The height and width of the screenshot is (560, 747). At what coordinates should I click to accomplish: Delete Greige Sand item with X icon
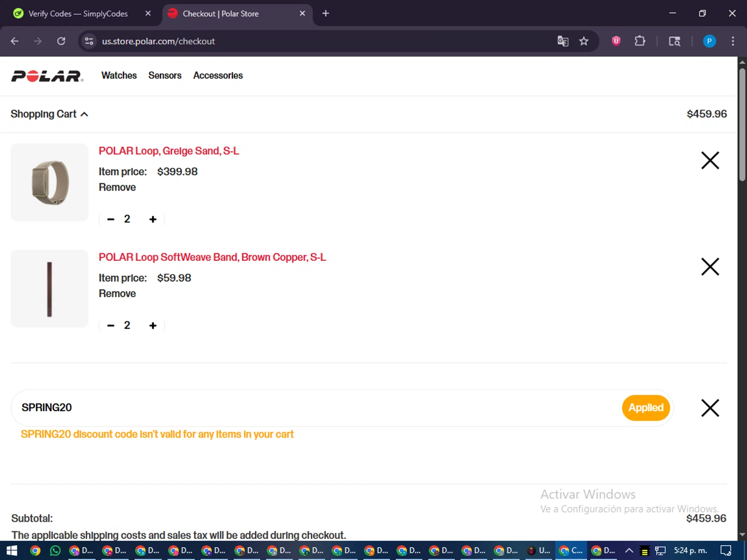[710, 160]
